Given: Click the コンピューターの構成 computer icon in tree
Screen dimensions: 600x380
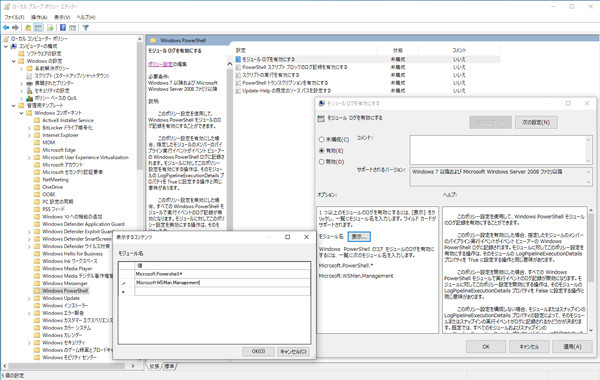Looking at the screenshot, I should [14, 46].
